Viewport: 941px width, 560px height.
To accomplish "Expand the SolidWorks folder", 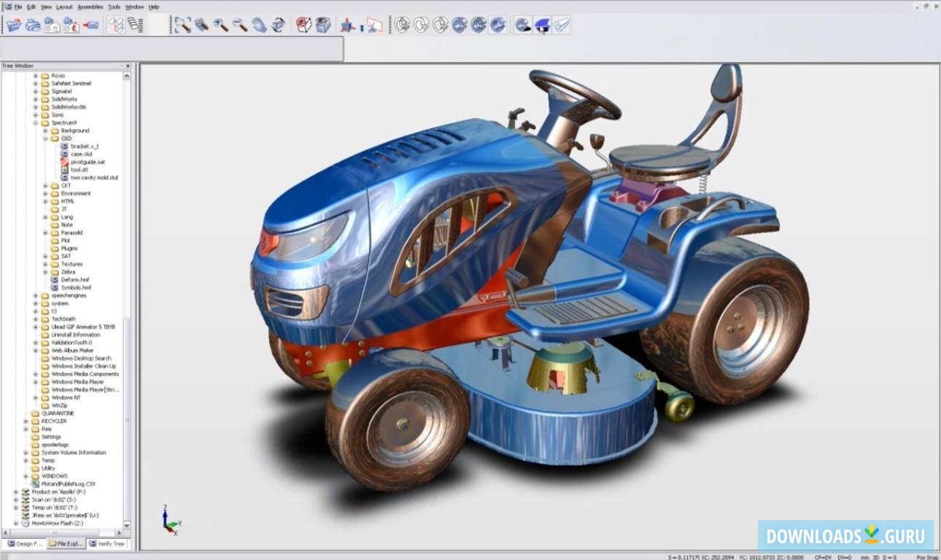I will pyautogui.click(x=36, y=99).
